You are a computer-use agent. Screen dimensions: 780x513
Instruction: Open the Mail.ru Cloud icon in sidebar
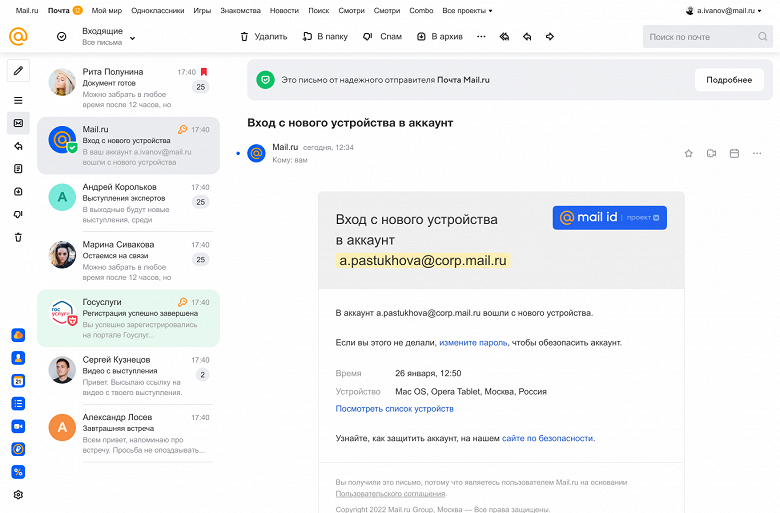[x=18, y=335]
